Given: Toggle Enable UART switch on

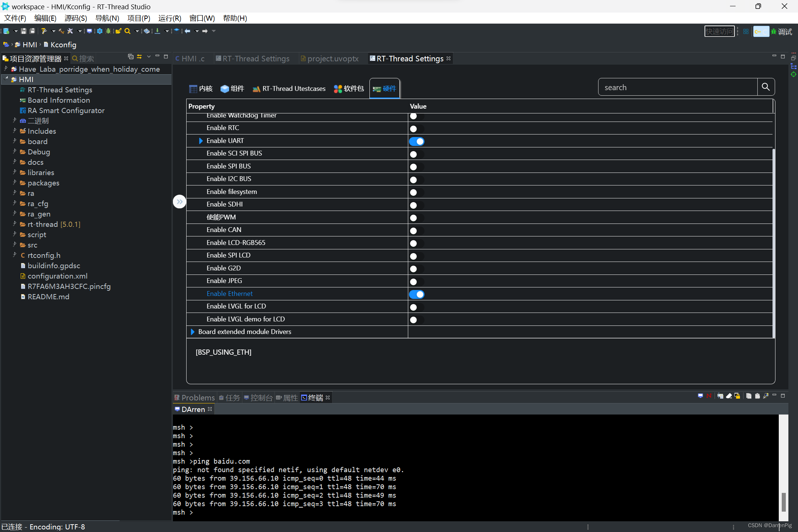Looking at the screenshot, I should 417,141.
